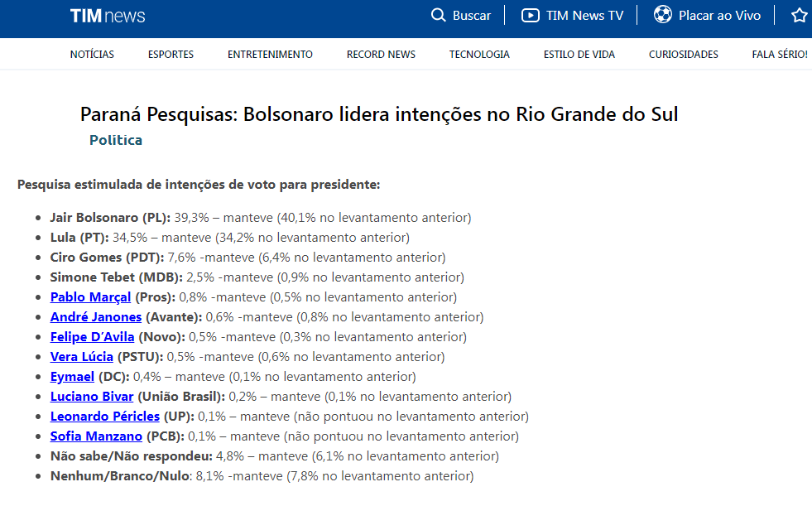Click the soccer ball Placar ao Vivo icon
This screenshot has height=506, width=812.
tap(663, 15)
